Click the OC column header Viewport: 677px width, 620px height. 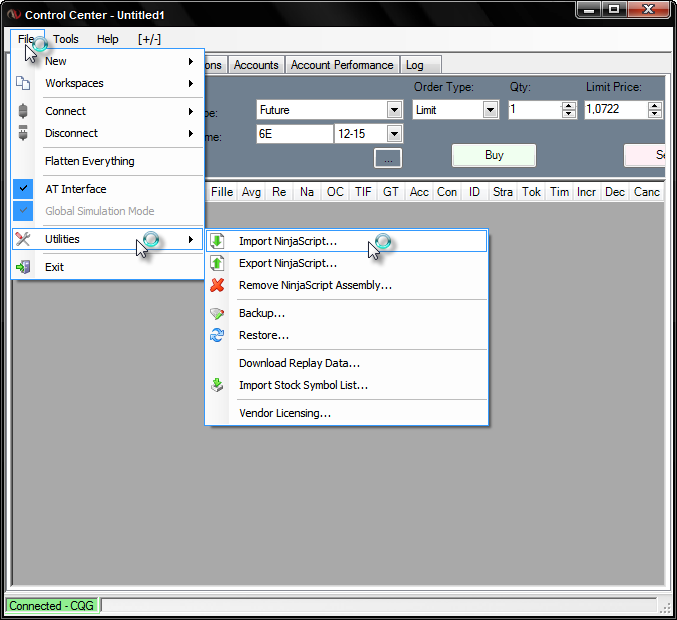[335, 192]
